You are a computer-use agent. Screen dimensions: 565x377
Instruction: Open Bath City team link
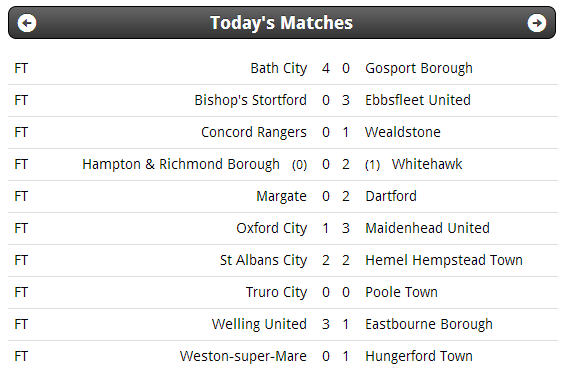coord(279,68)
